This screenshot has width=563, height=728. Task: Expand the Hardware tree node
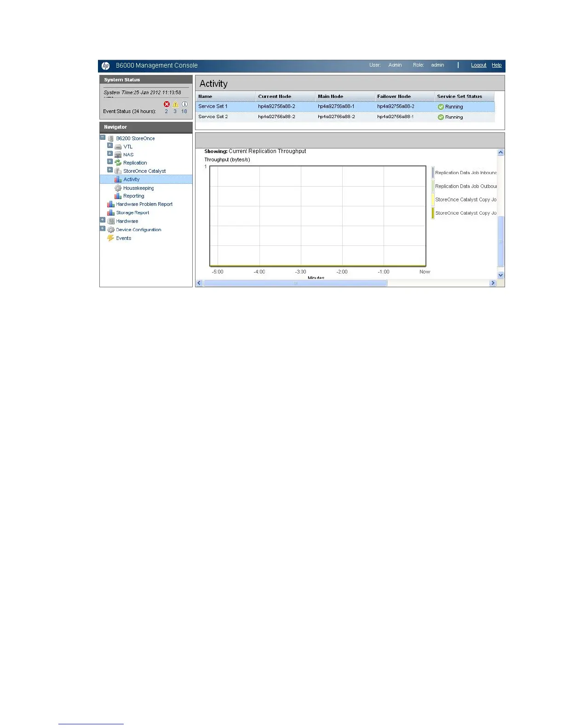[103, 220]
